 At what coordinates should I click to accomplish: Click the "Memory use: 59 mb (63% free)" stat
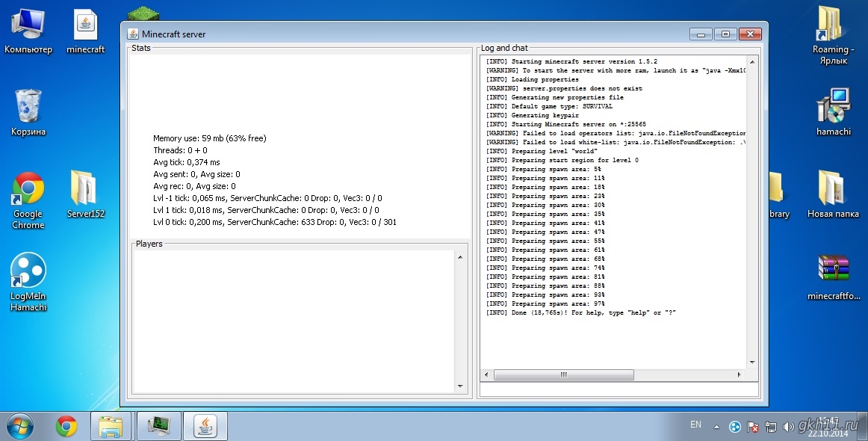pyautogui.click(x=210, y=138)
